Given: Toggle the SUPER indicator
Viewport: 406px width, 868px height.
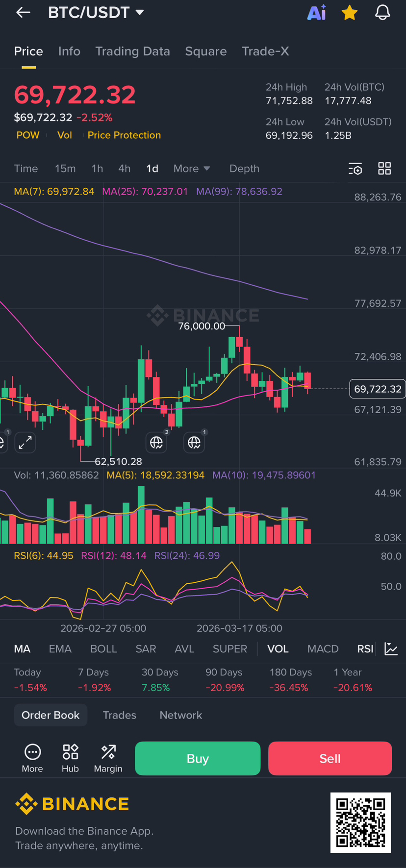Looking at the screenshot, I should (x=230, y=649).
